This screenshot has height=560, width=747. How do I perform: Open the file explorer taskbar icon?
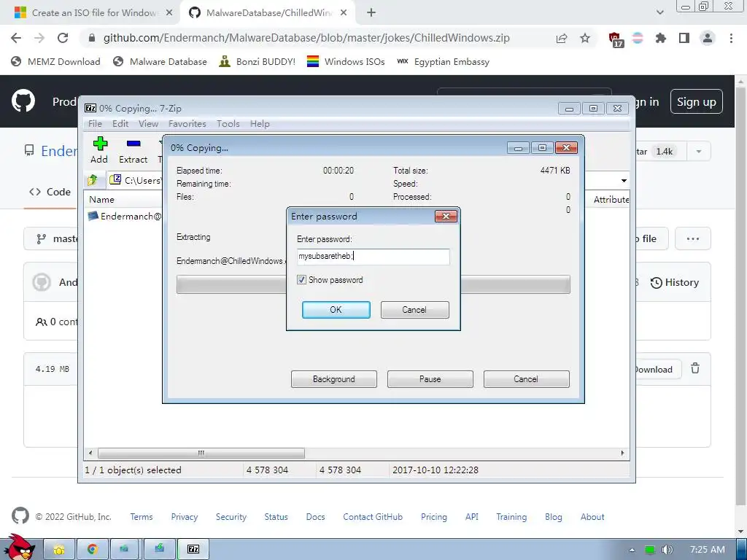[59, 549]
